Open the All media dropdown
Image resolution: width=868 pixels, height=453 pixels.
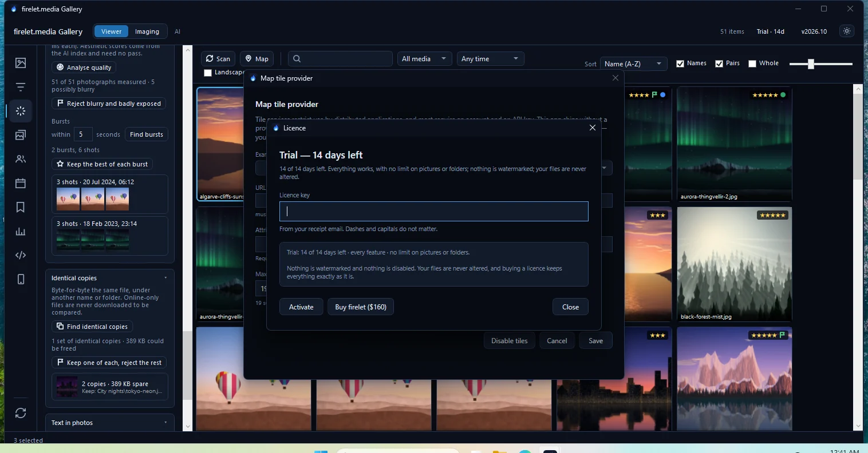pyautogui.click(x=424, y=59)
